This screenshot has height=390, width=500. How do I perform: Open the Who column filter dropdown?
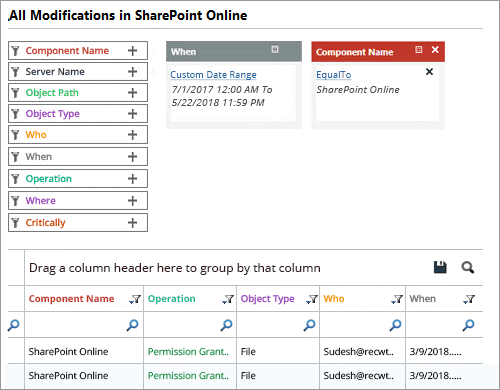pos(397,299)
